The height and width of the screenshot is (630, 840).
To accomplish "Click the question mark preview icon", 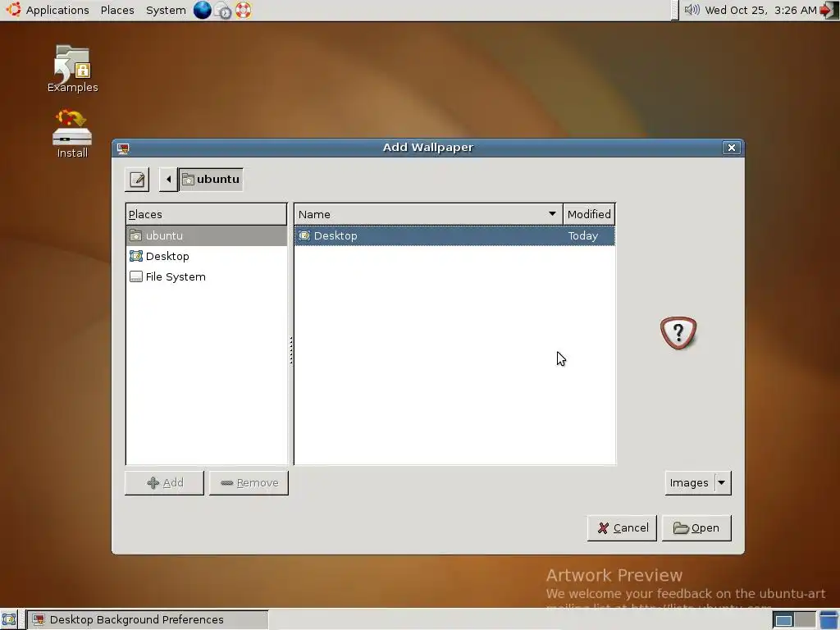I will click(678, 333).
